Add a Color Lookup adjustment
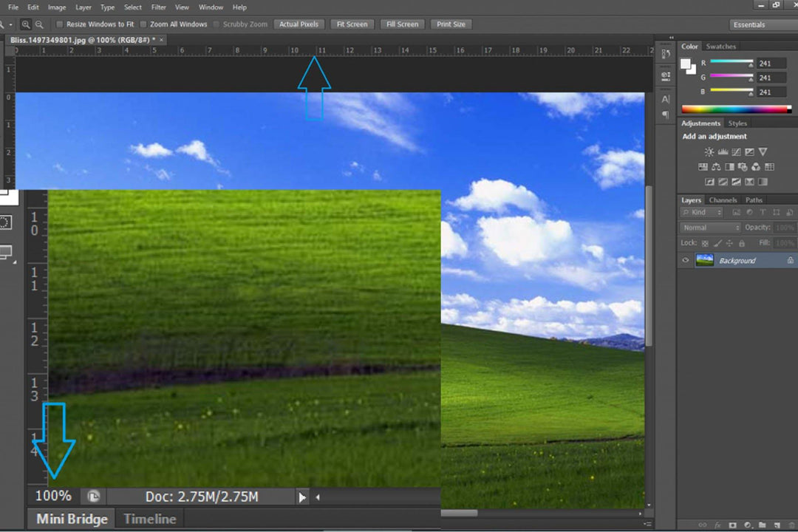The width and height of the screenshot is (798, 532). click(769, 167)
